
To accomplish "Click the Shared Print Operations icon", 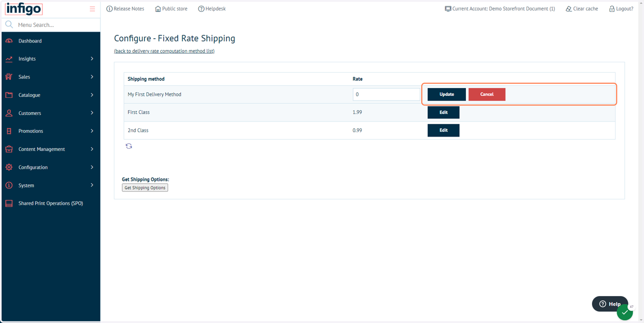I will [9, 204].
